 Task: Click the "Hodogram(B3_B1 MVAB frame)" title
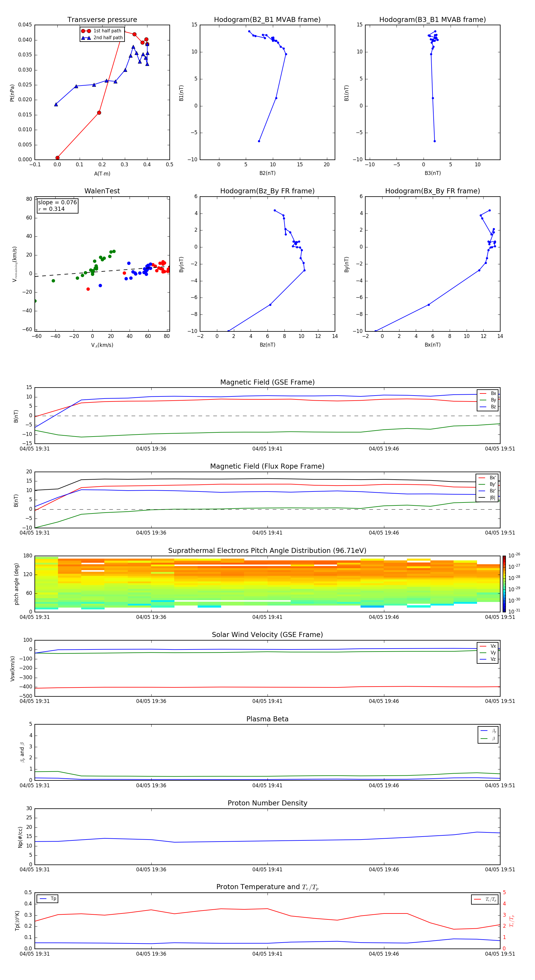(432, 20)
